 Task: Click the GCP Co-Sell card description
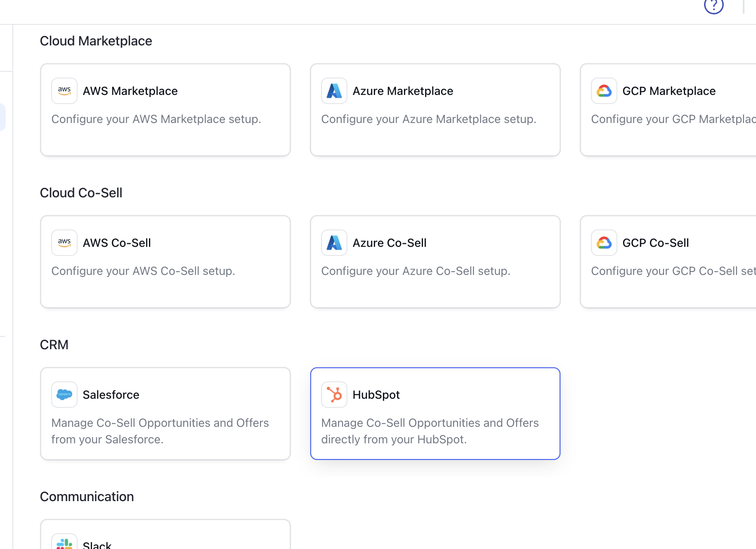click(x=673, y=271)
